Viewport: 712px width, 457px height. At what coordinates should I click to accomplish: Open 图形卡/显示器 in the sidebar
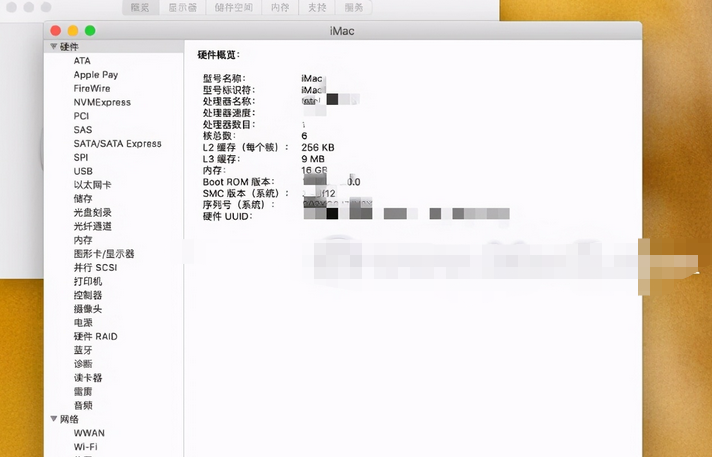(x=103, y=254)
